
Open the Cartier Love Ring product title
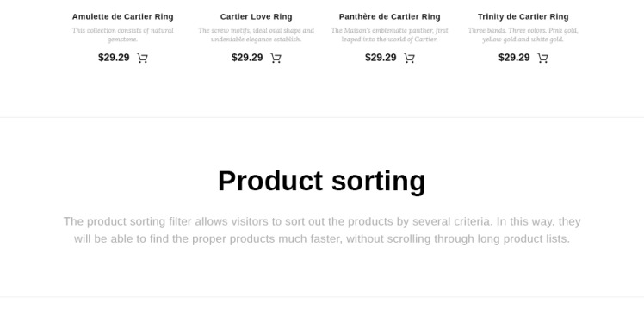(x=257, y=17)
